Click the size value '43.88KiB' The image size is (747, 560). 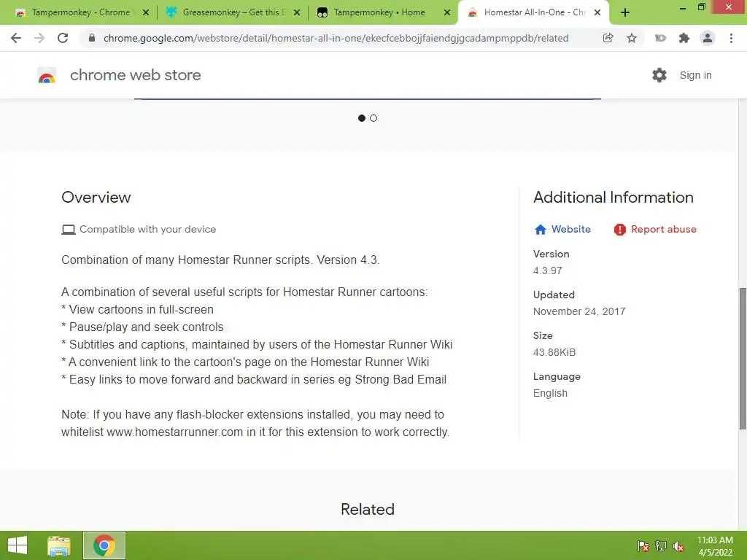[554, 352]
